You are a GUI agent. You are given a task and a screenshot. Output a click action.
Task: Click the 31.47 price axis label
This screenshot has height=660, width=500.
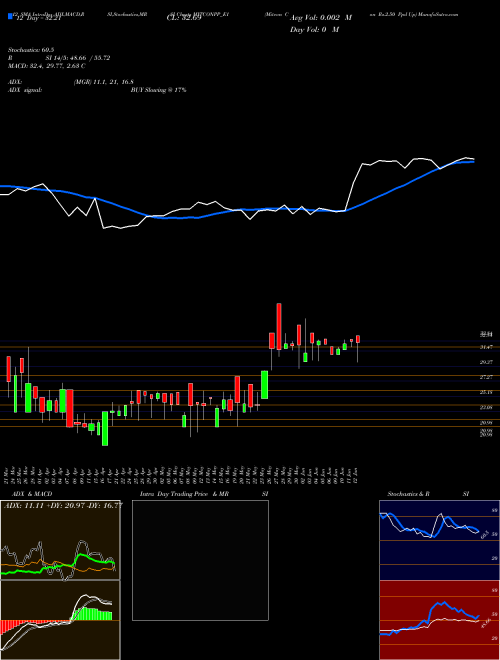point(487,347)
